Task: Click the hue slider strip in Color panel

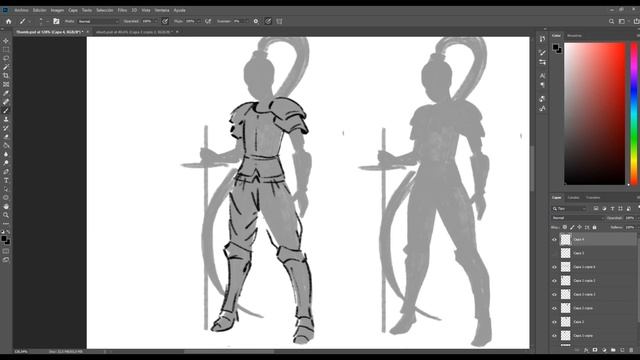Action: coord(634,114)
